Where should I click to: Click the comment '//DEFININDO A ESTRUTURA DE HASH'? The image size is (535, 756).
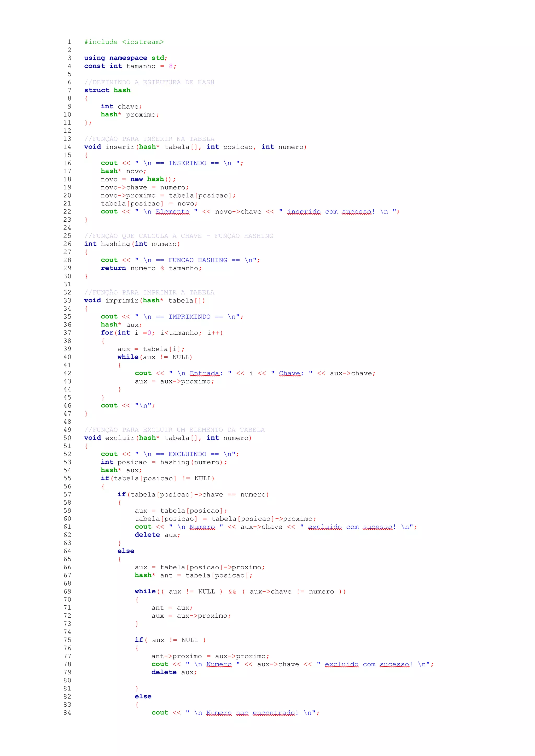click(x=149, y=82)
